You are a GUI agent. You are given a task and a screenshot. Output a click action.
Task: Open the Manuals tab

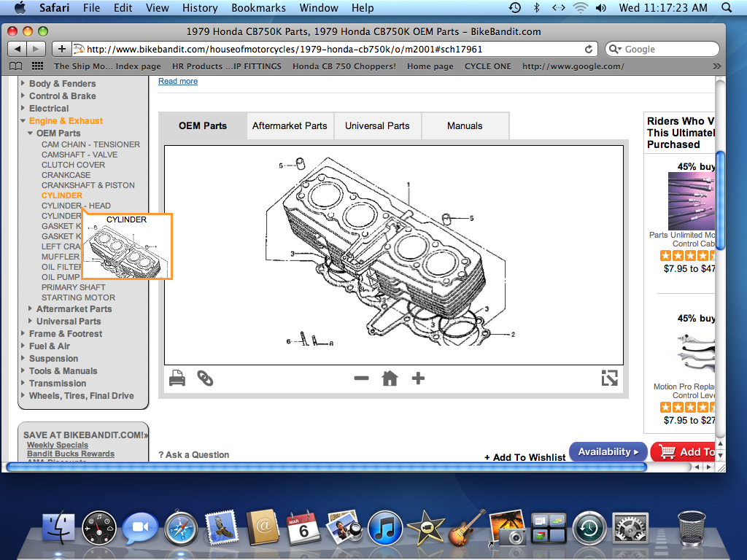point(465,125)
